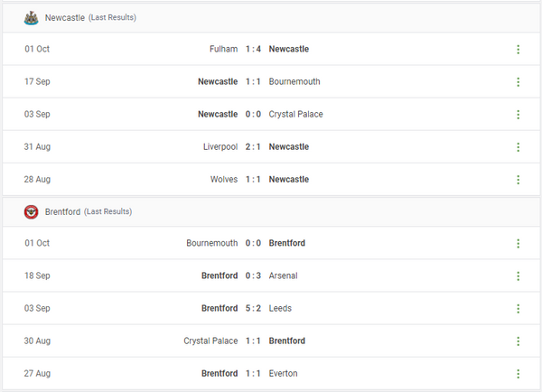The height and width of the screenshot is (392, 542).
Task: Click the Newcastle club crest icon
Action: (x=32, y=17)
